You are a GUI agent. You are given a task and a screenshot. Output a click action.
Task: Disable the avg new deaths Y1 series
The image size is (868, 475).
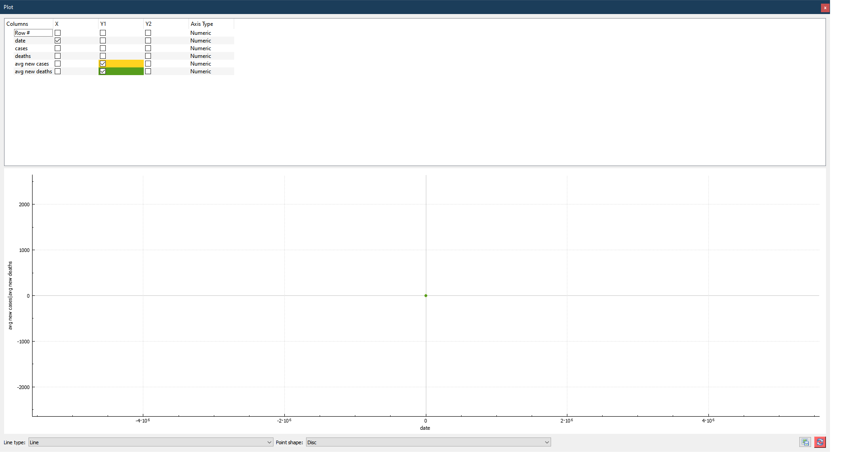(x=103, y=71)
